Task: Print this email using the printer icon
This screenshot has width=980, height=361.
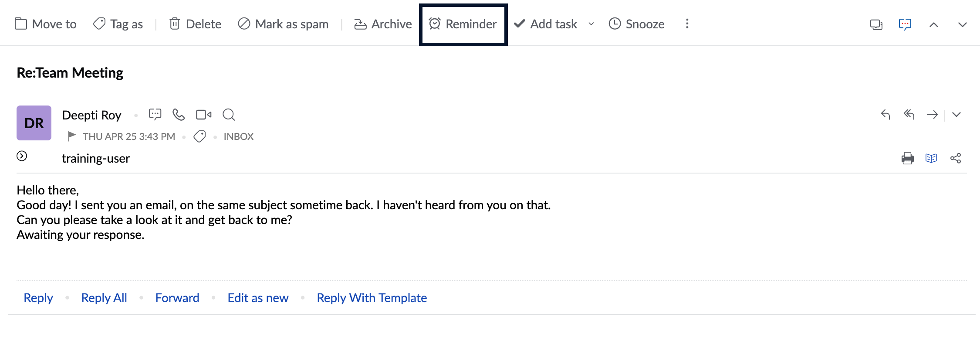Action: [908, 158]
